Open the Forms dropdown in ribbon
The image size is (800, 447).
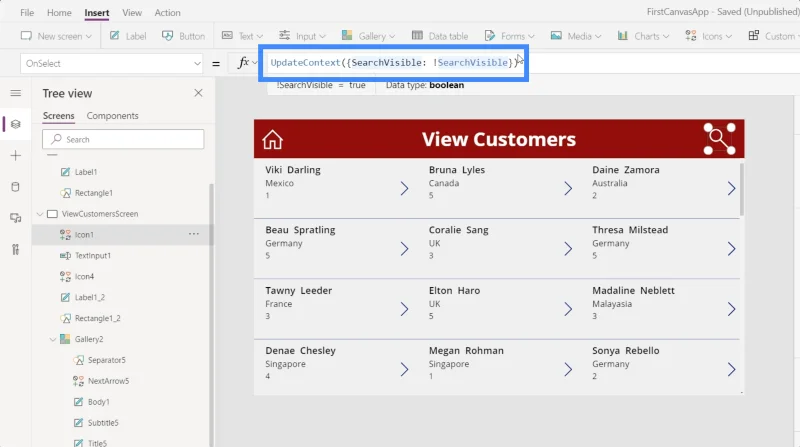(x=509, y=36)
